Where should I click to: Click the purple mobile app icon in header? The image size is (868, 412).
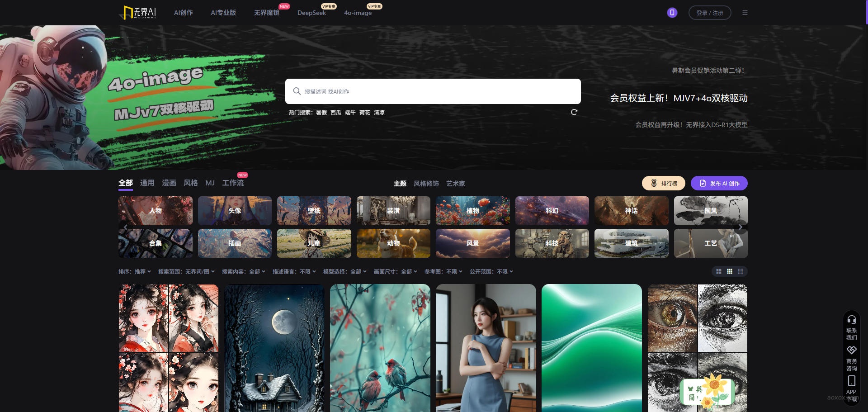[672, 13]
